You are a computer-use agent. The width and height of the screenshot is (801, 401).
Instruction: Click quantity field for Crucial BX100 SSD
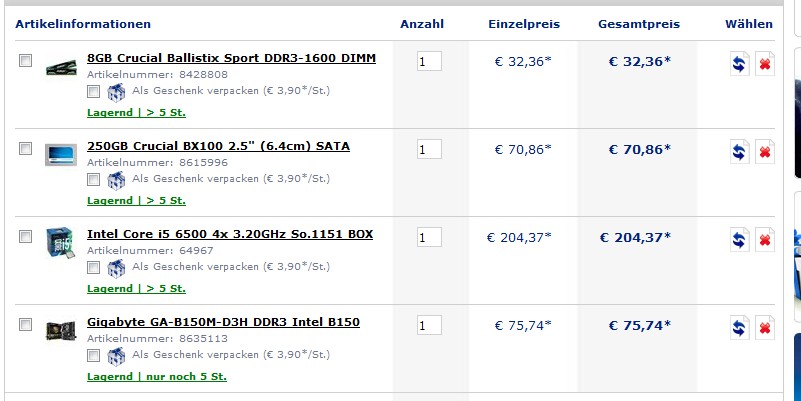pos(429,150)
